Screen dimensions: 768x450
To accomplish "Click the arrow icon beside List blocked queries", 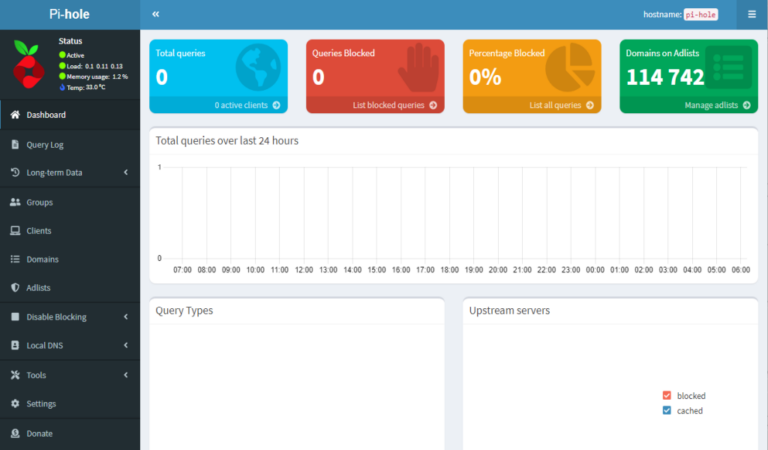I will [433, 105].
